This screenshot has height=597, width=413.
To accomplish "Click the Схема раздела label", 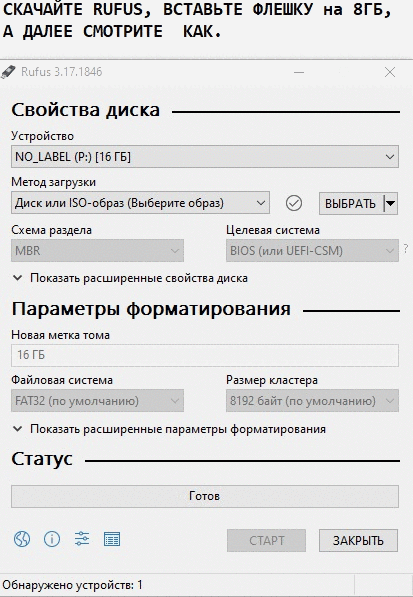I will 51,230.
